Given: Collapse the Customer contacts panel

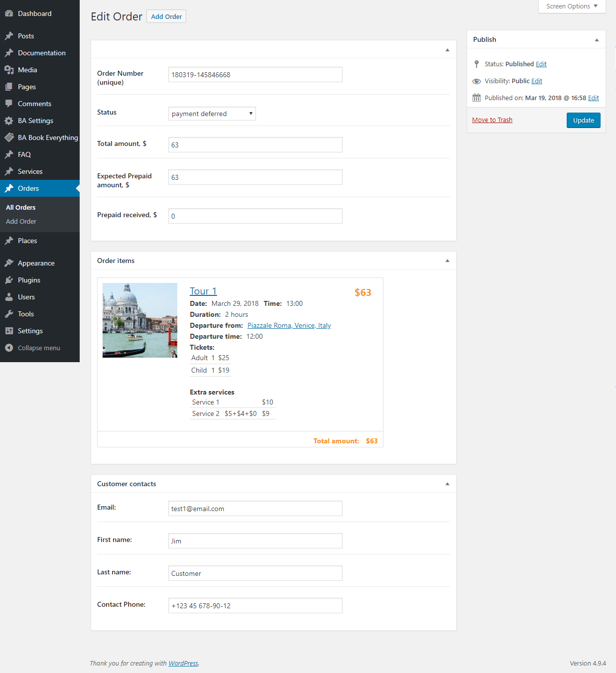Looking at the screenshot, I should tap(447, 484).
